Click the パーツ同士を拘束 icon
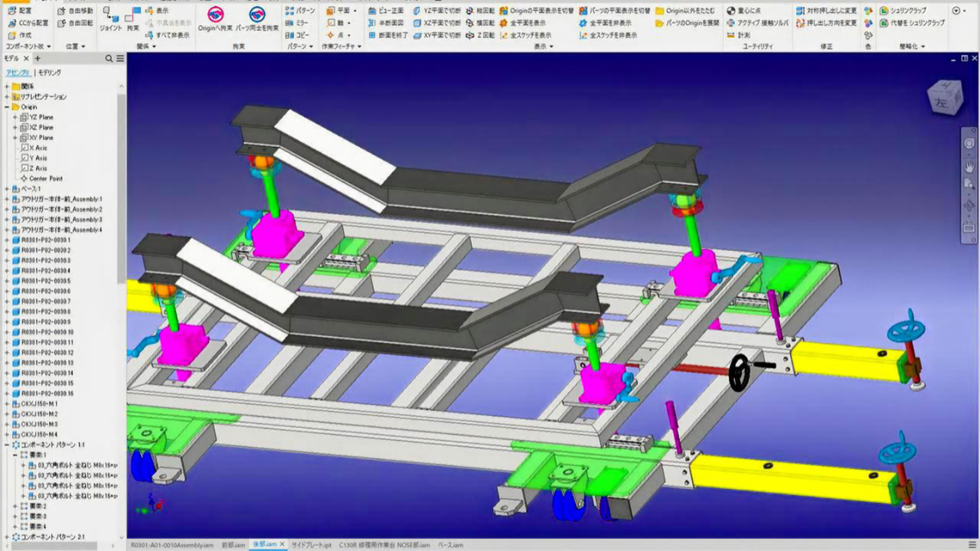Screen dimensions: 980x551 point(257,20)
